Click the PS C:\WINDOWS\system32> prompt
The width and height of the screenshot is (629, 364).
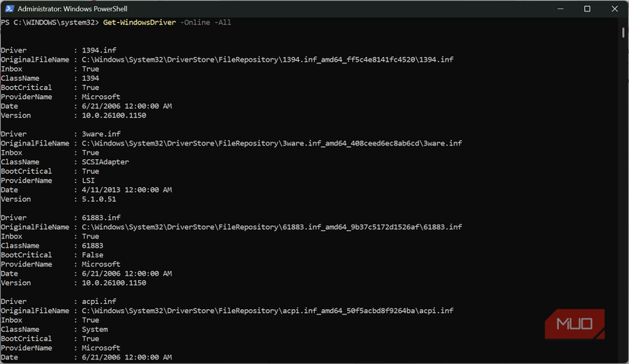50,22
